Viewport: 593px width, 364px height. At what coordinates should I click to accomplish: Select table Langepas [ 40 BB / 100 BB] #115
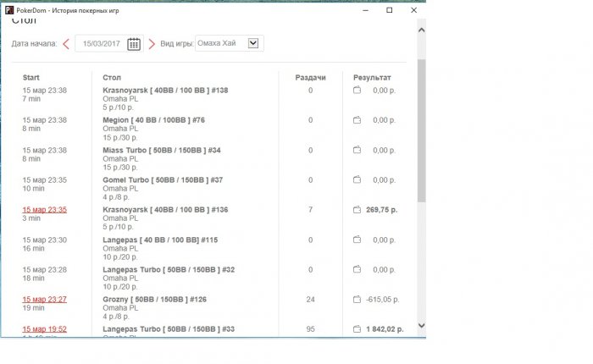click(x=160, y=240)
